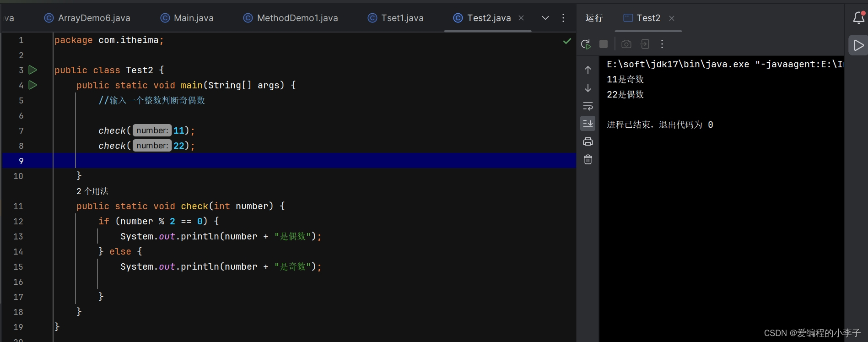Image resolution: width=868 pixels, height=342 pixels.
Task: Open run toolbar more actions menu
Action: (x=662, y=44)
